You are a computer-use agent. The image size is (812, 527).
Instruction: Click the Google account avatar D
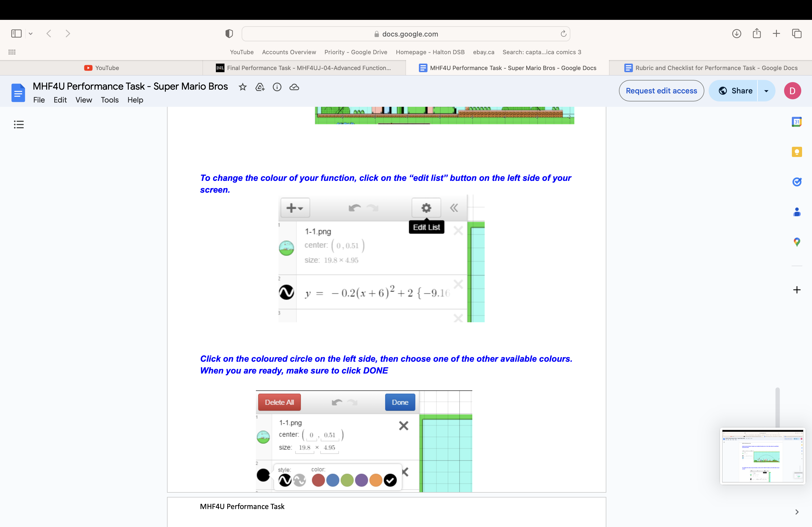pos(793,91)
